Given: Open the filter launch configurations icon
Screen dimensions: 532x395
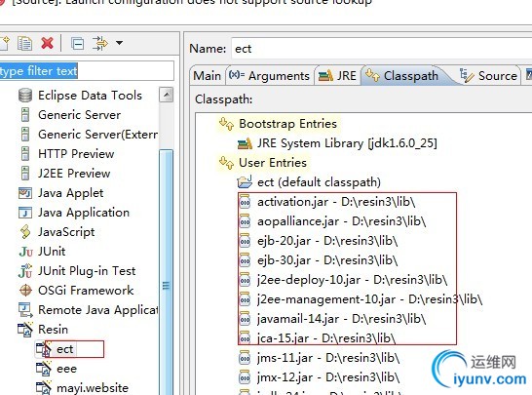Looking at the screenshot, I should tap(99, 44).
